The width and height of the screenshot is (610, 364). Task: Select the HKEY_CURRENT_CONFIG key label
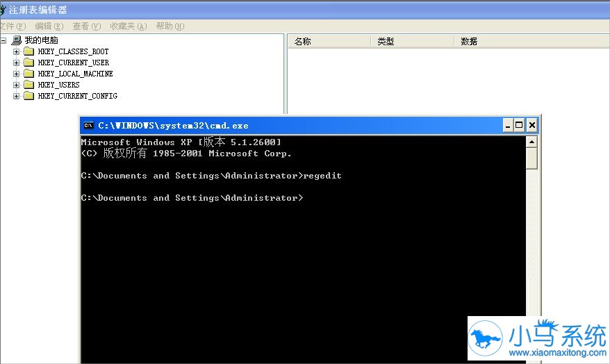click(x=78, y=96)
